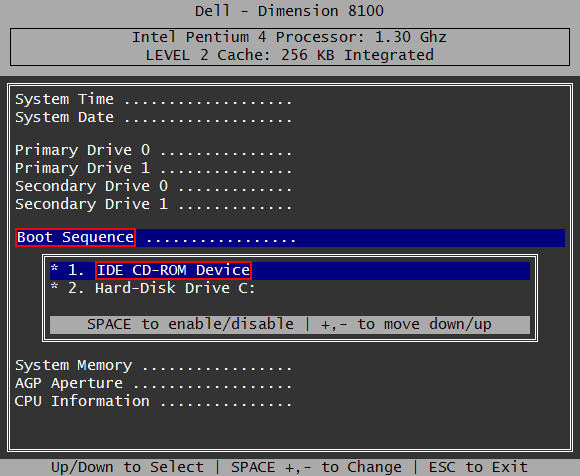The width and height of the screenshot is (580, 476).
Task: Select the Secondary Drive 1 entry
Action: pyautogui.click(x=153, y=204)
